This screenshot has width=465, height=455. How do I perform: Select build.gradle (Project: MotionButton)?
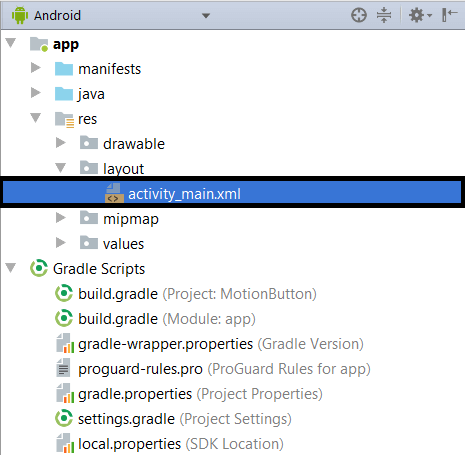[186, 294]
